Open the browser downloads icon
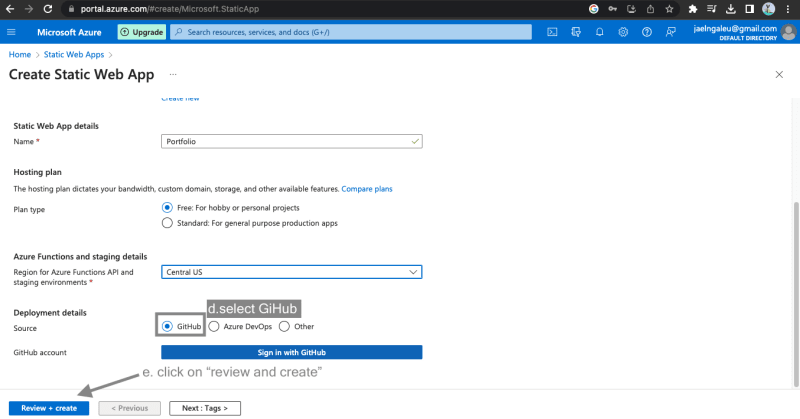 point(731,9)
